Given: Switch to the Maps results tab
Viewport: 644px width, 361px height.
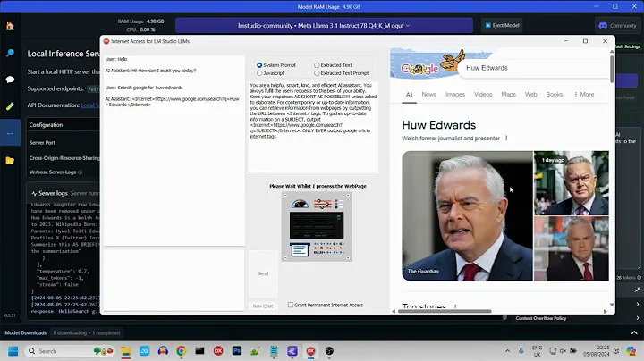Looking at the screenshot, I should point(508,95).
